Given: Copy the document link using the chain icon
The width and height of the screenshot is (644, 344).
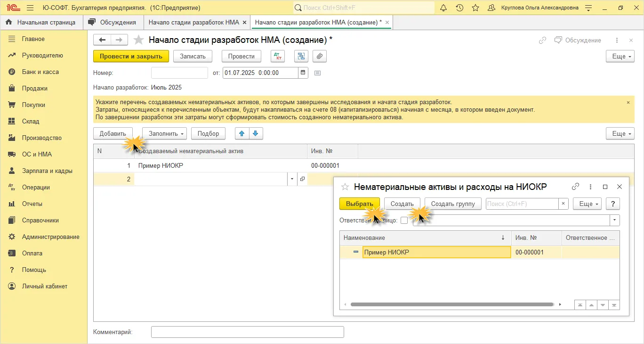Looking at the screenshot, I should coord(542,41).
